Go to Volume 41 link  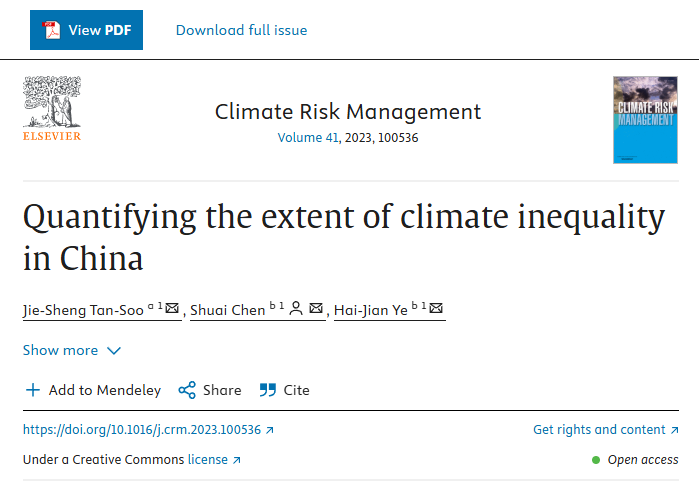(308, 138)
